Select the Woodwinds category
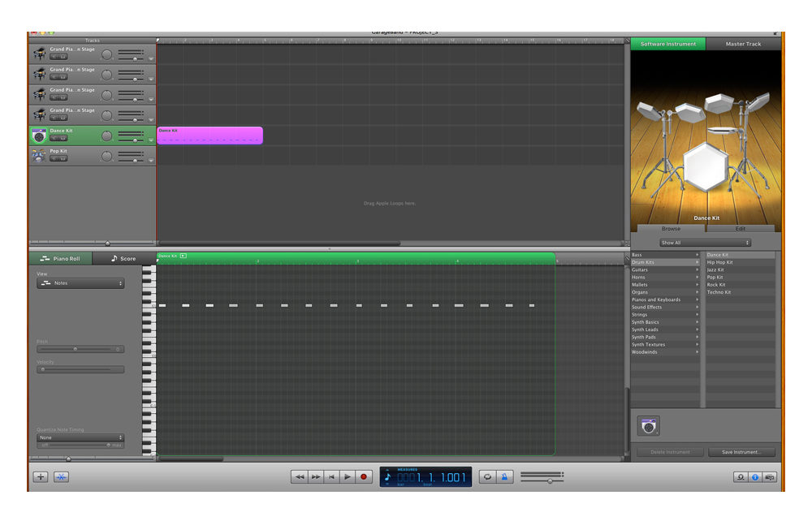Viewport: 812px width, 521px height. click(666, 352)
